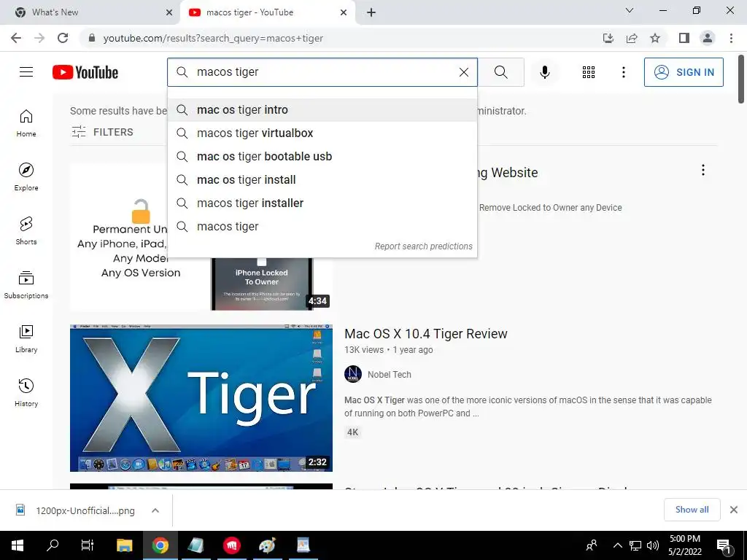Open a new browser tab
Viewport: 747px width, 560px height.
coord(371,12)
